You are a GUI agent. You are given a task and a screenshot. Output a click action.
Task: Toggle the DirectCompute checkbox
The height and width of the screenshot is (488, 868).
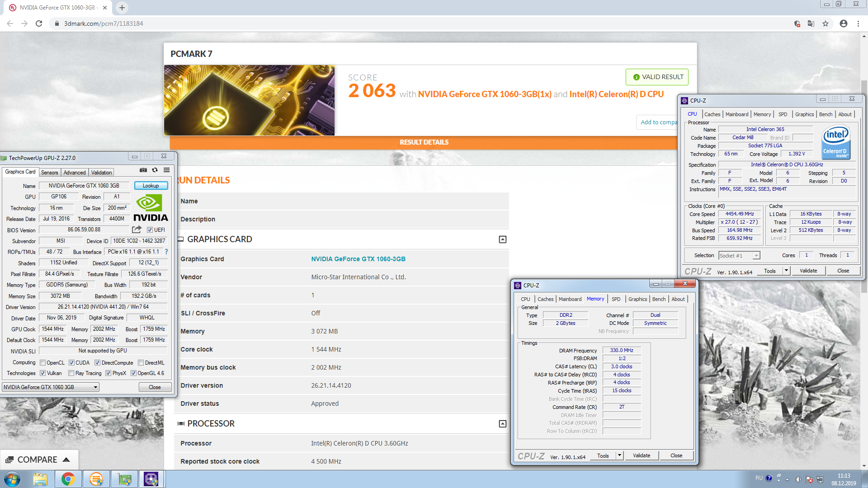(97, 363)
